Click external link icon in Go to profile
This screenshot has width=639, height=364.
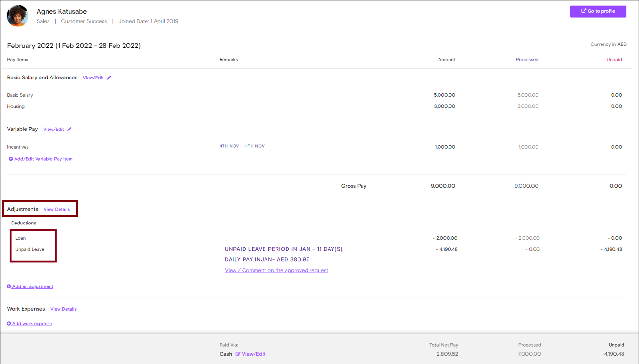(x=583, y=11)
